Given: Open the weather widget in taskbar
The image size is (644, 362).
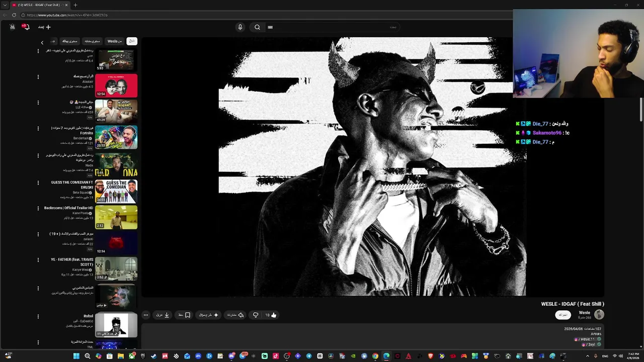Looking at the screenshot, I should click(x=8, y=355).
